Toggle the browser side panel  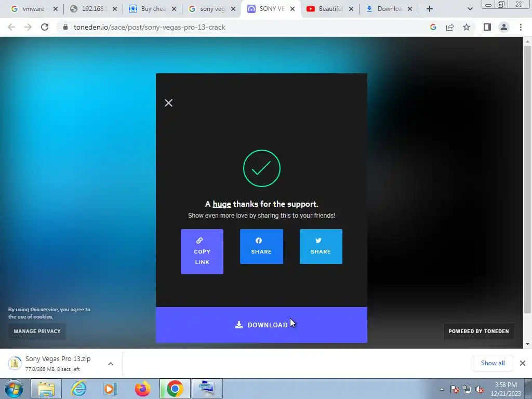[x=487, y=27]
